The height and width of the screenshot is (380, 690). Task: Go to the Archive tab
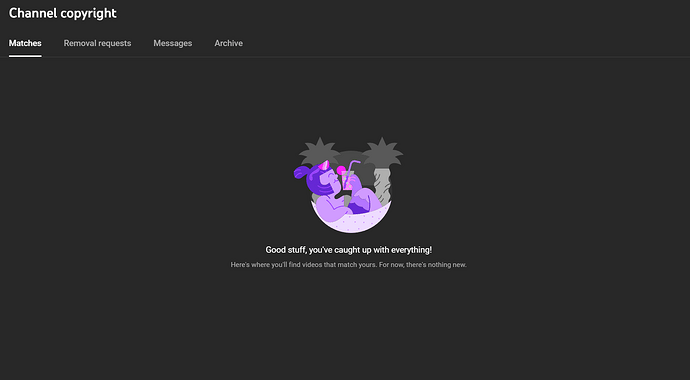[228, 43]
